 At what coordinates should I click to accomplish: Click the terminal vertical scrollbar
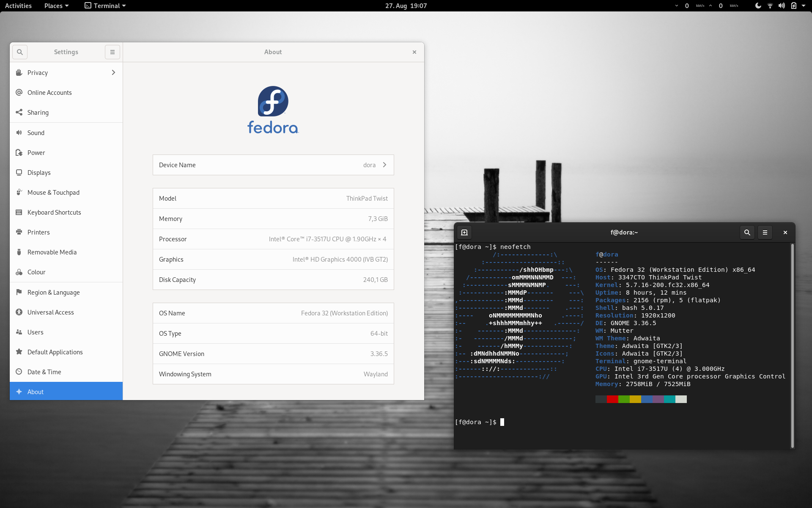(792, 345)
